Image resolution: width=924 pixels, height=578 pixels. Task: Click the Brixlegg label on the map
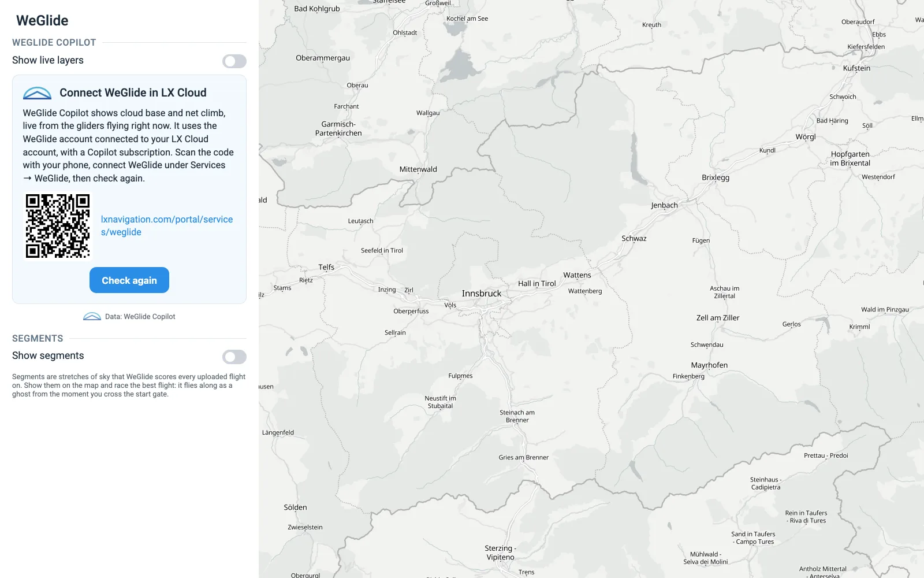(716, 177)
